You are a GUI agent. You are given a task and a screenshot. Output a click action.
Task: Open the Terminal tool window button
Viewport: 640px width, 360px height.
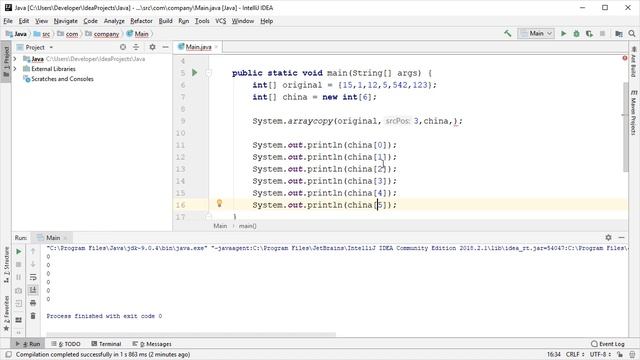click(x=106, y=344)
